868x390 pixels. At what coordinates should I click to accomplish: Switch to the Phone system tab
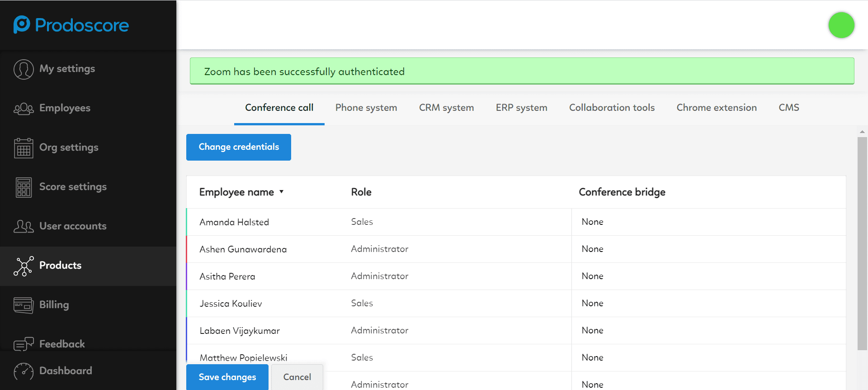point(366,108)
